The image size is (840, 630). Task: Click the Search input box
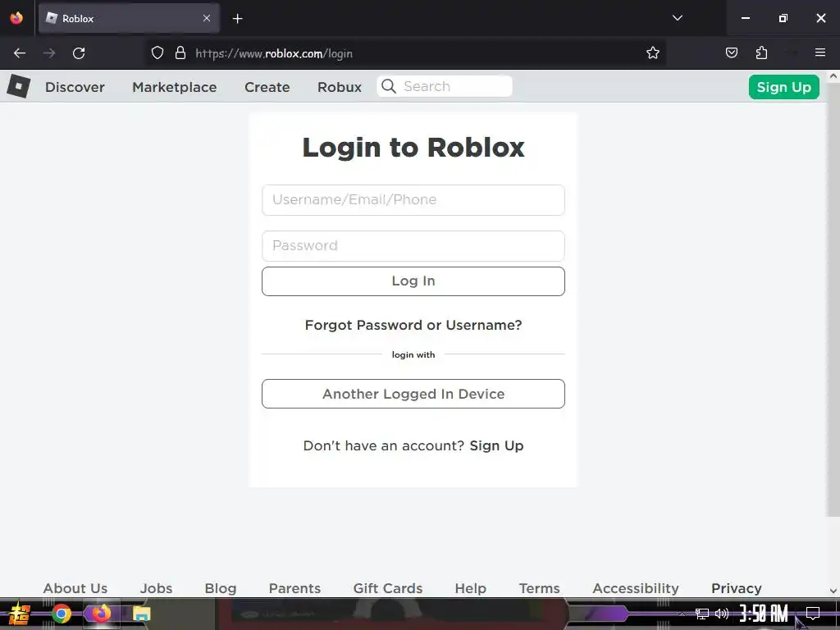[445, 86]
